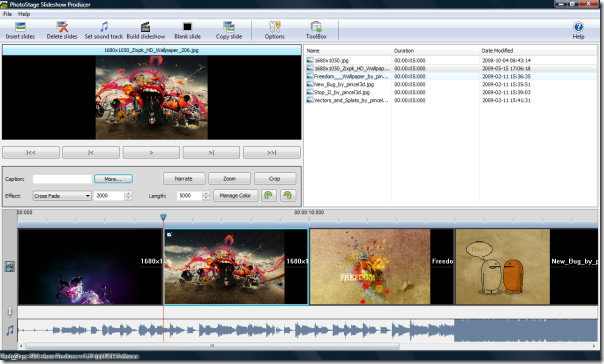Select the Freedom___Wallpaper_by_pin... file row
The width and height of the screenshot is (604, 364).
tap(451, 76)
